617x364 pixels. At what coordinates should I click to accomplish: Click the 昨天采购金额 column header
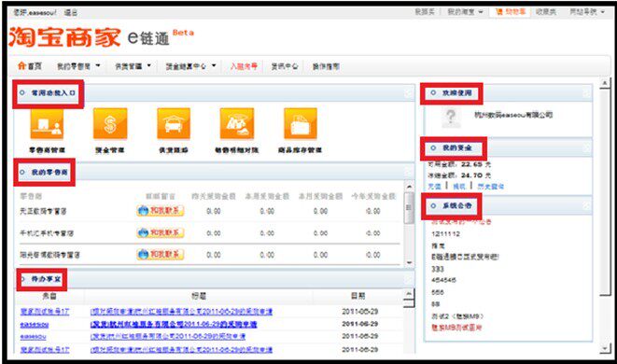pos(213,196)
